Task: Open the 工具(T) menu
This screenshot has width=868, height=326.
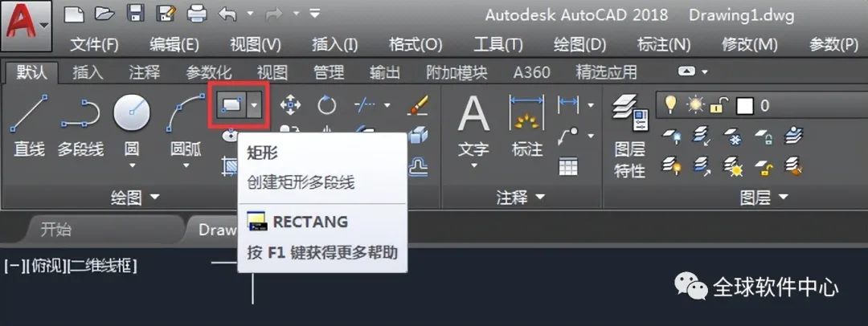Action: point(498,45)
